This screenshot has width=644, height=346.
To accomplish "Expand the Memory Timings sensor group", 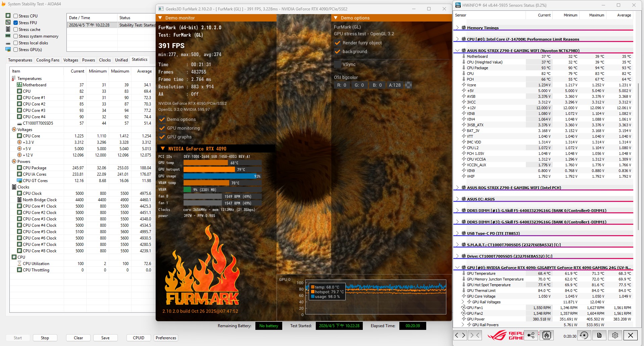I will click(457, 28).
